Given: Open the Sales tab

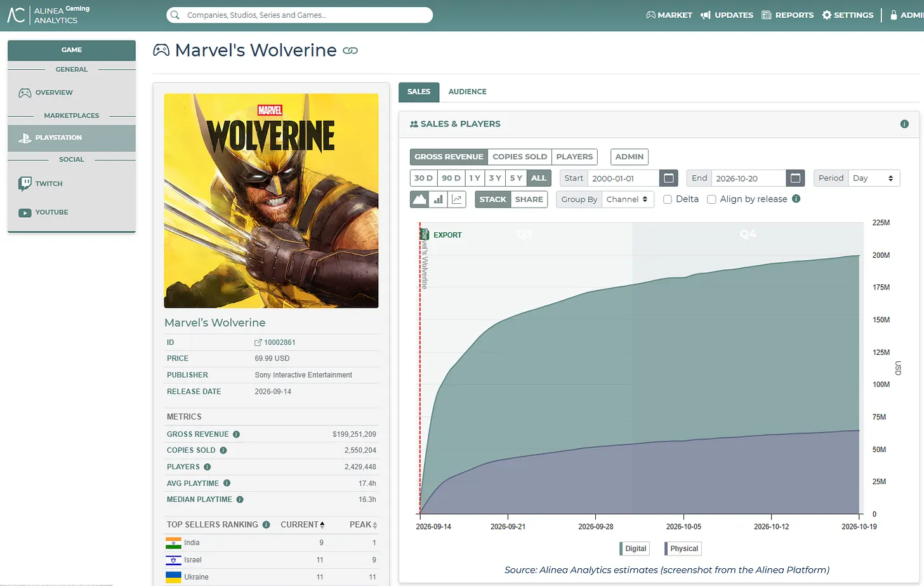Looking at the screenshot, I should (x=419, y=92).
